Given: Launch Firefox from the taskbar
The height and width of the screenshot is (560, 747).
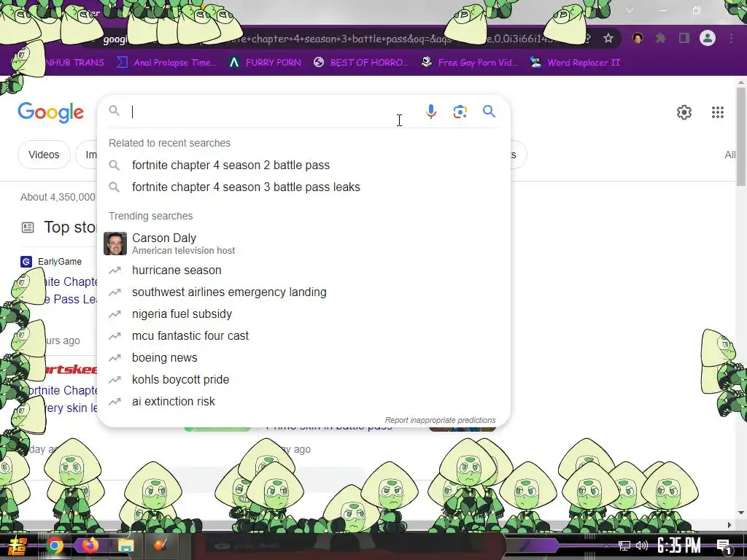Looking at the screenshot, I should [x=90, y=545].
